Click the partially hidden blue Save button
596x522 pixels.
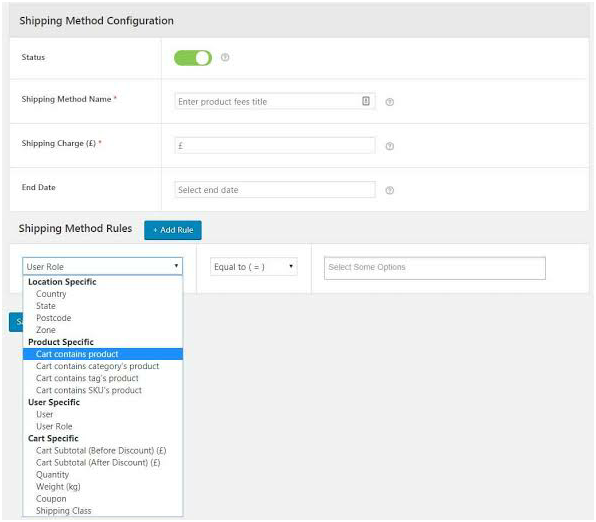(x=16, y=322)
